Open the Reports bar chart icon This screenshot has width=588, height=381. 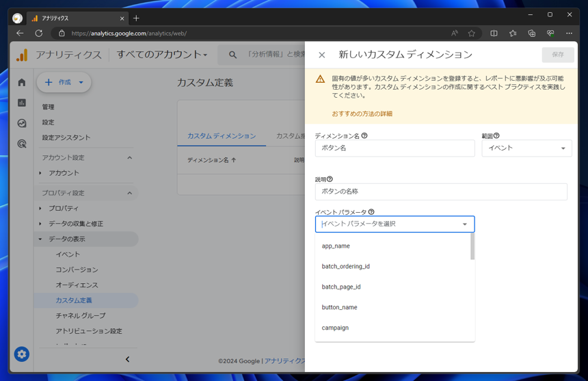point(22,103)
